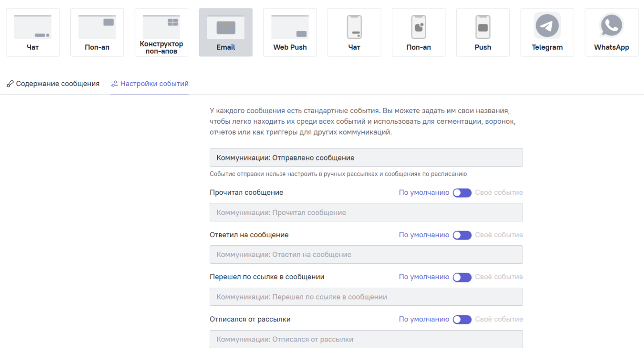The image size is (644, 358).
Task: Click Своё событие beside Отписался от рассылки
Action: click(499, 320)
